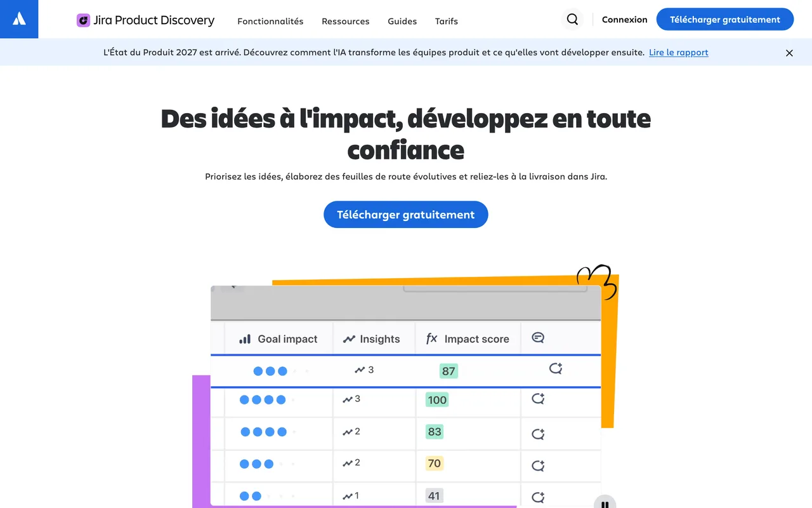812x508 pixels.
Task: Click the header Télécharger gratuitement button
Action: [725, 20]
